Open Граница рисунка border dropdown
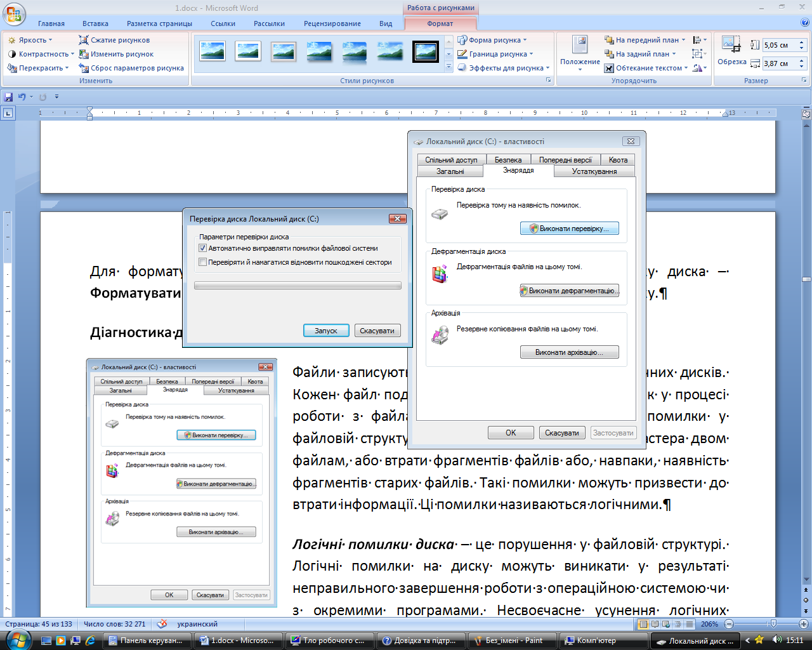This screenshot has height=650, width=812. (495, 54)
